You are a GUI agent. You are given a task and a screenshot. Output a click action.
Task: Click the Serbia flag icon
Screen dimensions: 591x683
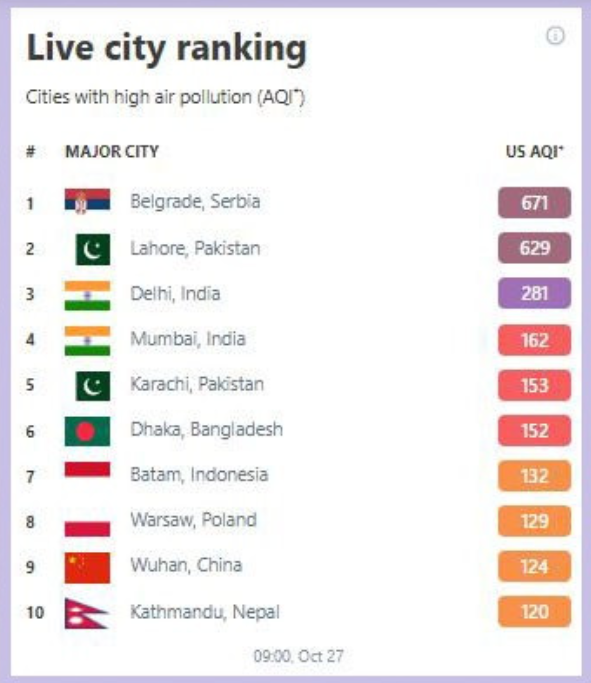[x=87, y=201]
